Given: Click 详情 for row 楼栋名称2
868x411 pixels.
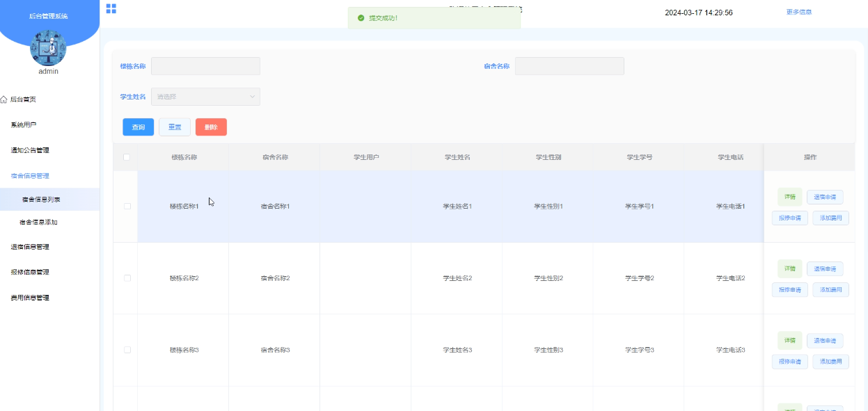Looking at the screenshot, I should 789,268.
